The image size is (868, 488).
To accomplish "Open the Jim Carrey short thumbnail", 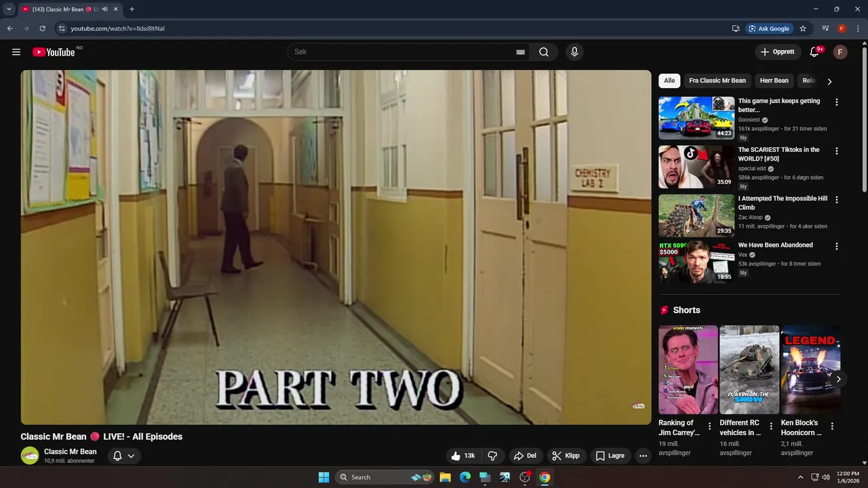I will click(688, 370).
